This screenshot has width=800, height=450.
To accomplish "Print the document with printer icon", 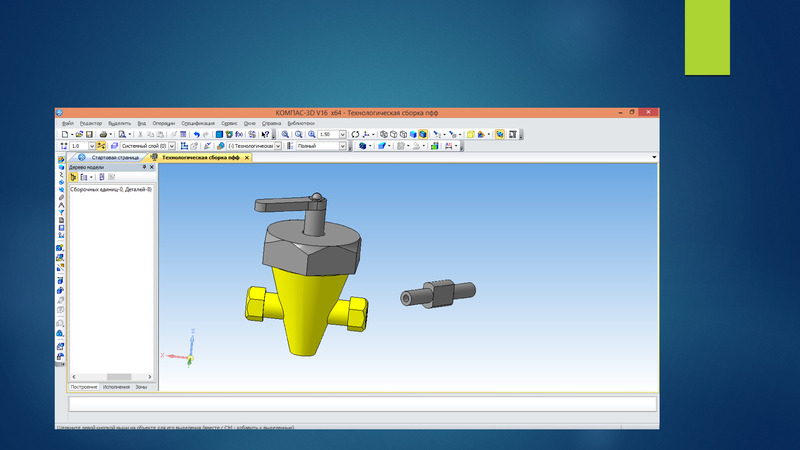I will [103, 134].
